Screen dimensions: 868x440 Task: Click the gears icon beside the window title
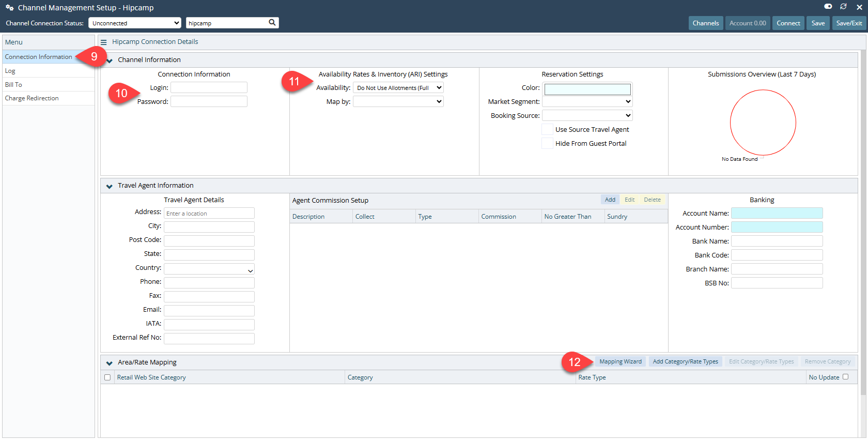(x=9, y=8)
